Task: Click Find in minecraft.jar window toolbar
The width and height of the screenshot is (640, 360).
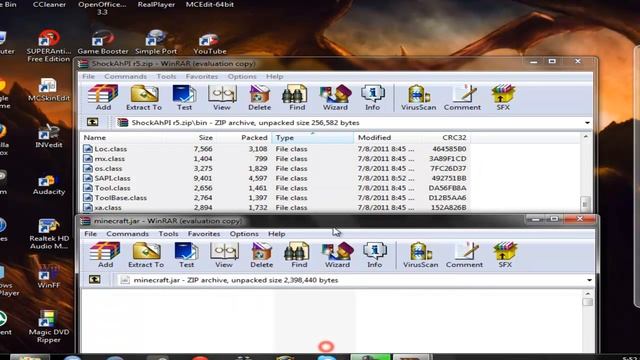Action: (x=299, y=255)
